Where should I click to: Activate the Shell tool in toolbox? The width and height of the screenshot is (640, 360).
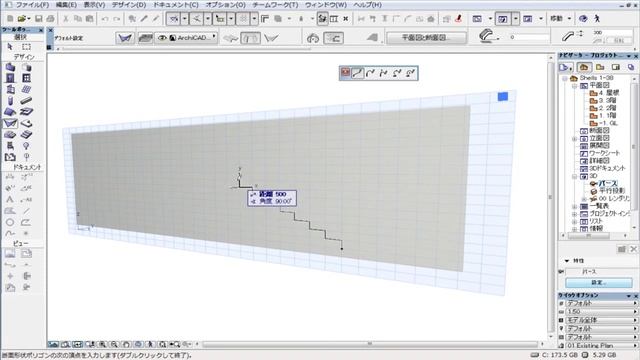click(x=10, y=123)
